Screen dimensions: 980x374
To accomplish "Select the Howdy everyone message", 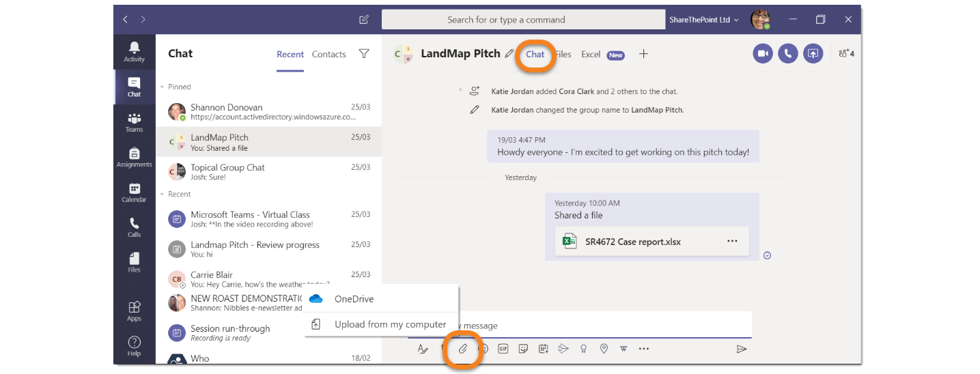I will (x=623, y=146).
